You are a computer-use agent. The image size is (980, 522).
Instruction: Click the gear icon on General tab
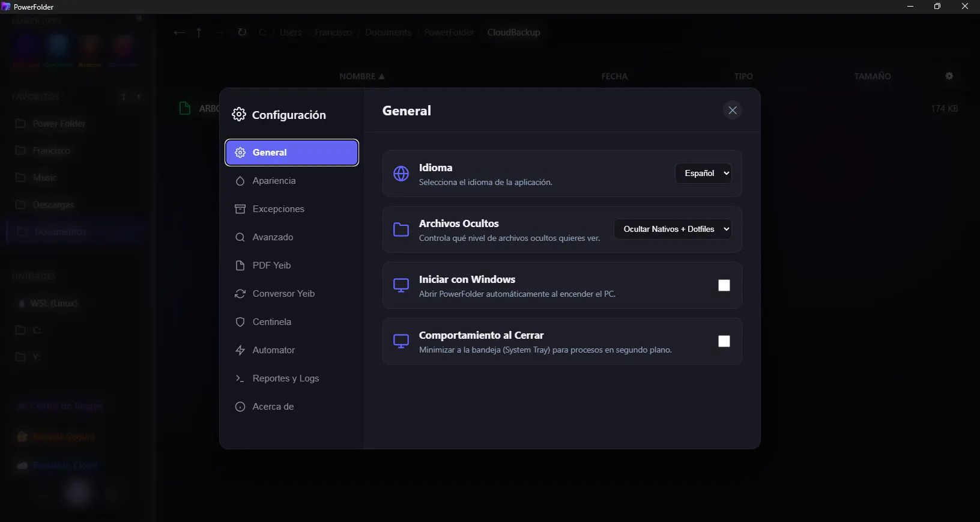(x=240, y=153)
